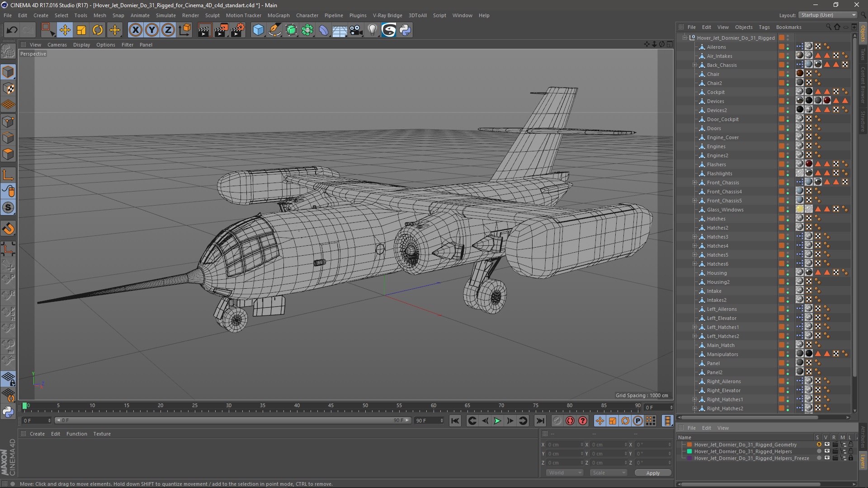Screen dimensions: 868x488
Task: Toggle visibility dots of Ailerons object
Action: click(788, 47)
